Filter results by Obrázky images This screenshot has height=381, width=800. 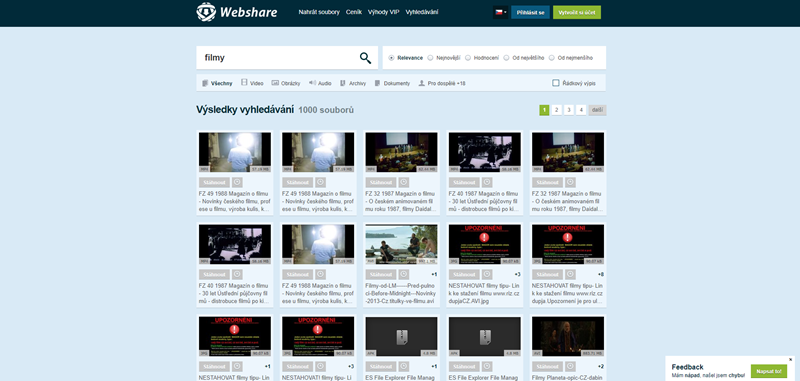click(x=286, y=83)
